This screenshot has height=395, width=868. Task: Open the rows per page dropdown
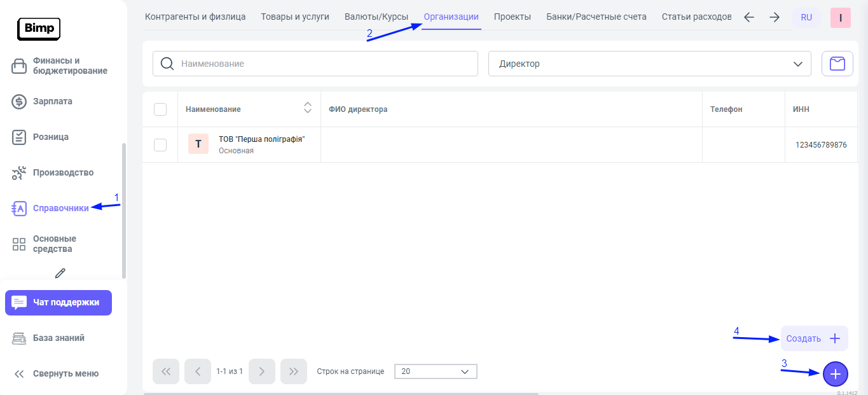435,371
